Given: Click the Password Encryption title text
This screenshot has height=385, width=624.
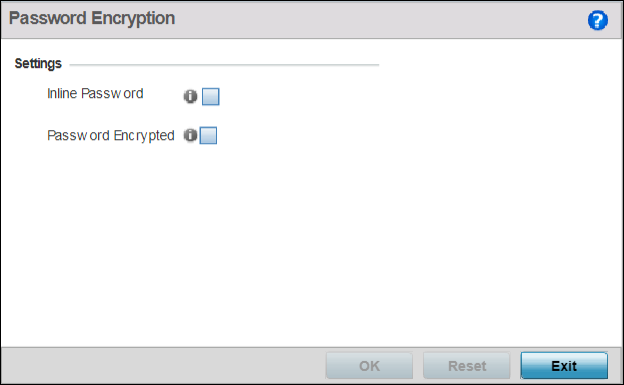Looking at the screenshot, I should pyautogui.click(x=92, y=19).
